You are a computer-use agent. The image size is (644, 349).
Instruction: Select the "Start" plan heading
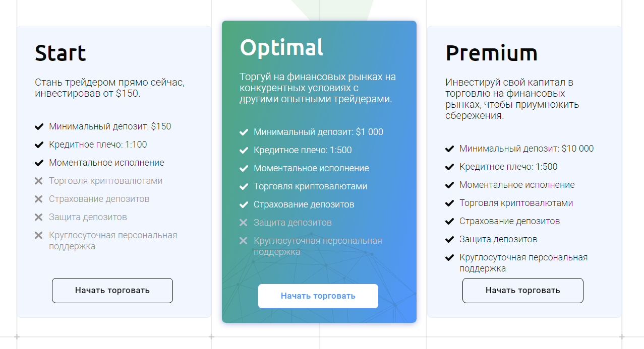61,53
